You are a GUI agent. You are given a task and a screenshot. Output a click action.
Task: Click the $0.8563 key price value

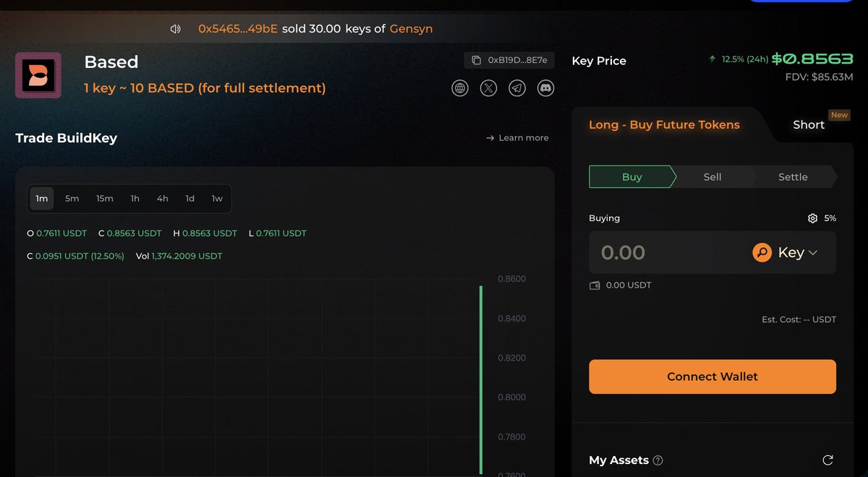point(812,59)
